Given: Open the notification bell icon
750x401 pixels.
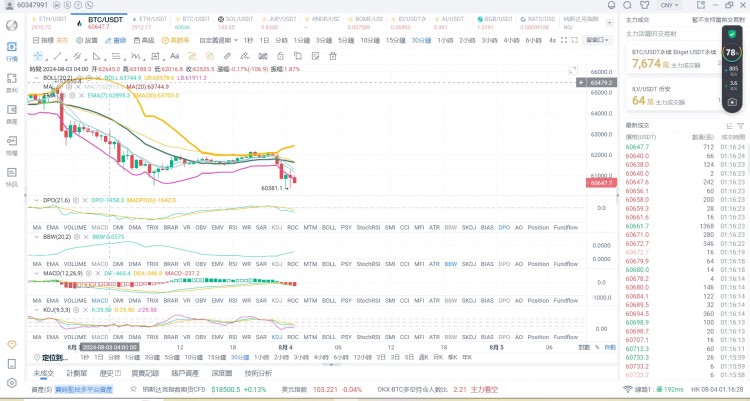Looking at the screenshot, I should (x=611, y=5).
